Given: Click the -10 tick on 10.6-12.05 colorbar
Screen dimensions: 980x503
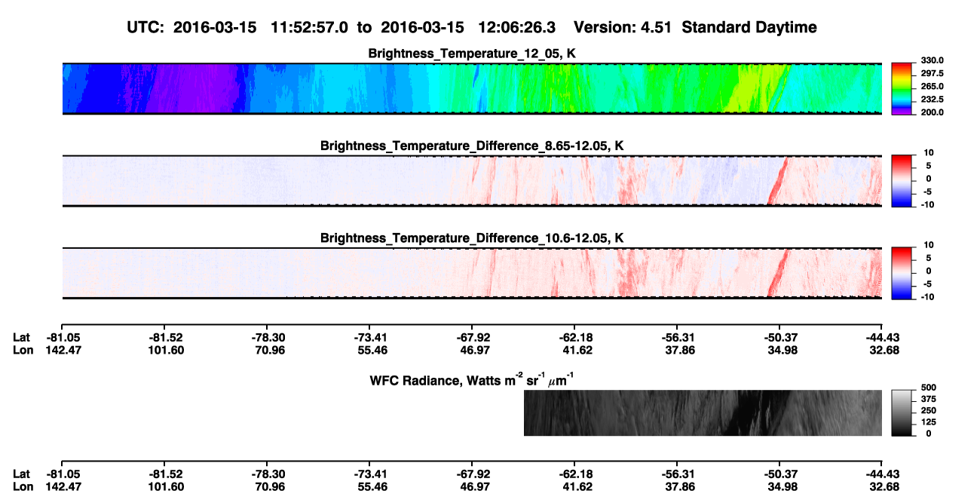Looking at the screenshot, I should pos(926,296).
